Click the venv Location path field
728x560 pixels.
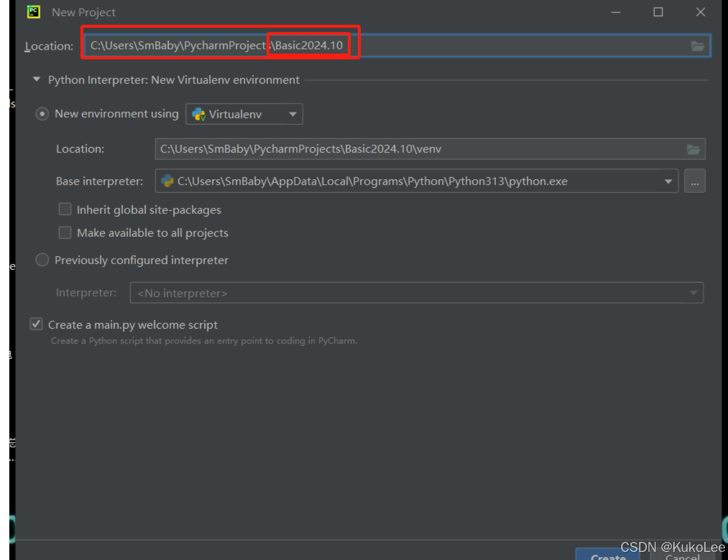pos(430,149)
